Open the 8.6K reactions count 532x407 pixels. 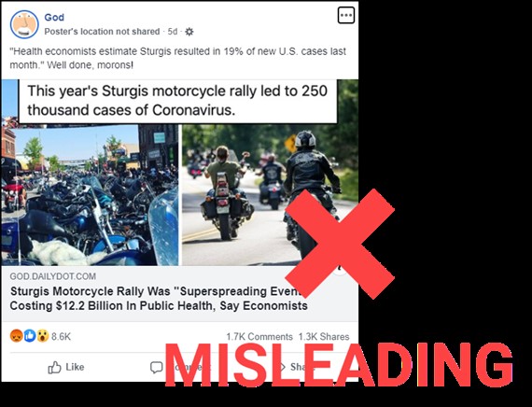[61, 336]
